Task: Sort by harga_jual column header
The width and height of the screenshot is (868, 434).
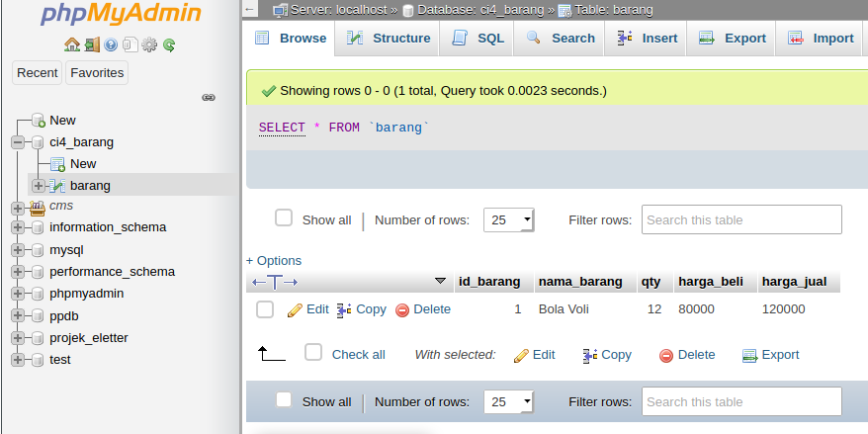Action: pyautogui.click(x=795, y=282)
